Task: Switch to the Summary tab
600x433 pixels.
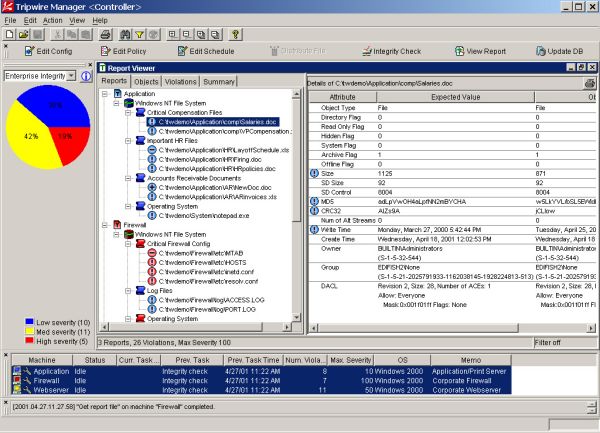Action: [218, 81]
